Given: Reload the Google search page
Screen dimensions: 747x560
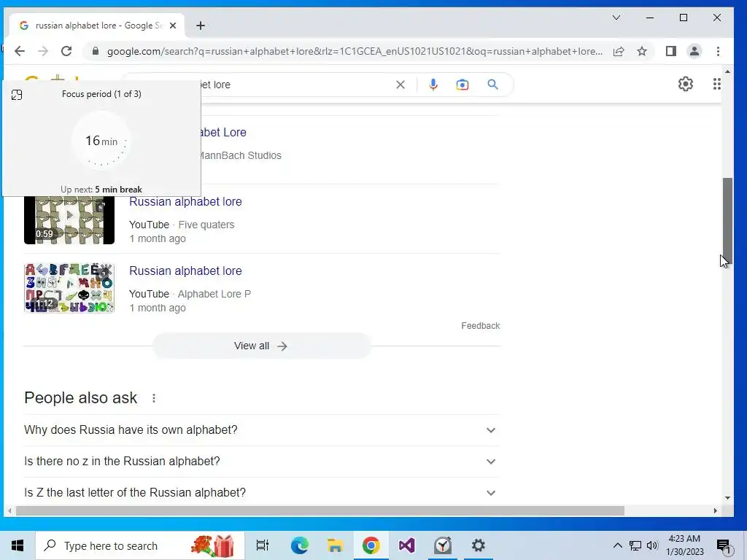Looking at the screenshot, I should [x=66, y=51].
